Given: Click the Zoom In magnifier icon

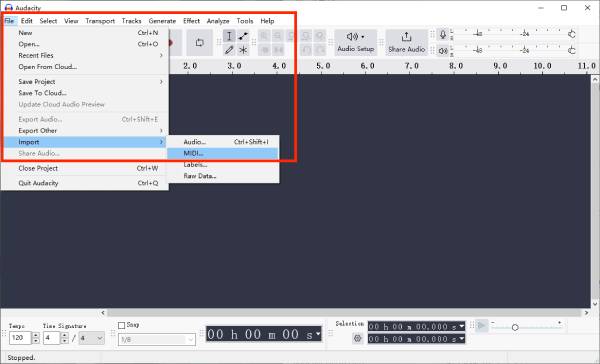Looking at the screenshot, I should point(264,36).
